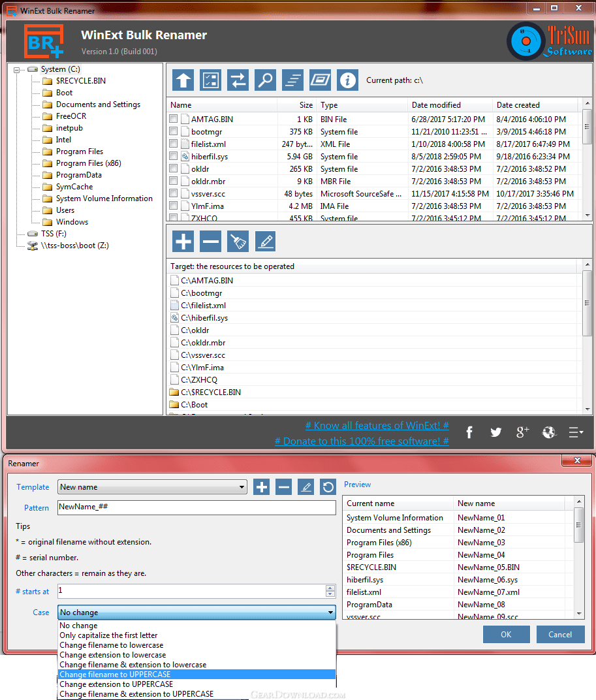
Task: Open the website globe icon
Action: click(x=549, y=432)
